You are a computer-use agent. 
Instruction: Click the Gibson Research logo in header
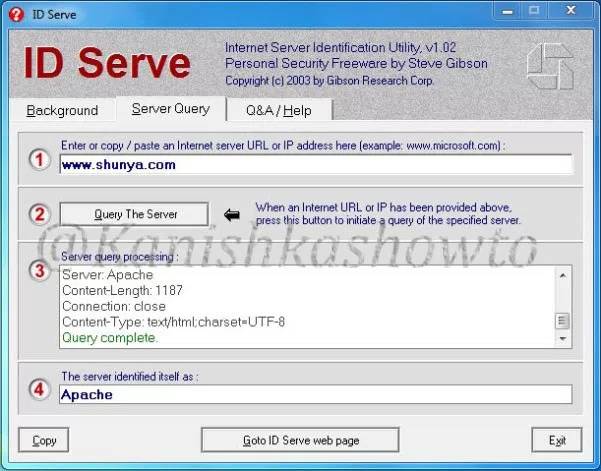click(550, 66)
